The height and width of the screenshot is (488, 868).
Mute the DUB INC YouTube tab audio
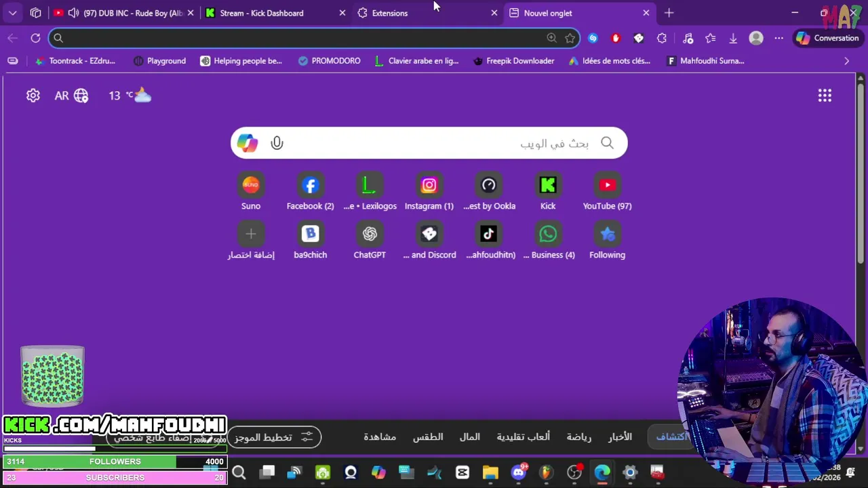point(73,13)
